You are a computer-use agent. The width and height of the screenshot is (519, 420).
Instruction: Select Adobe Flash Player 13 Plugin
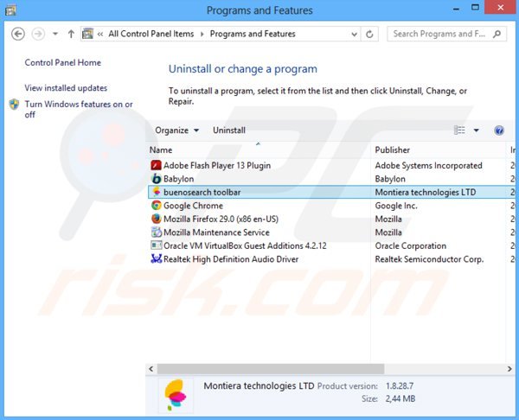pyautogui.click(x=217, y=165)
